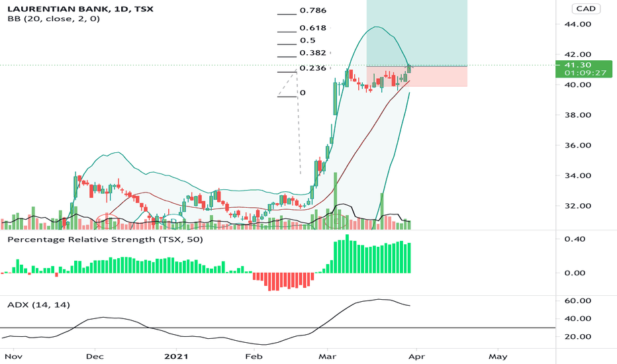
Task: Open the CAD currency selector
Action: click(x=585, y=9)
